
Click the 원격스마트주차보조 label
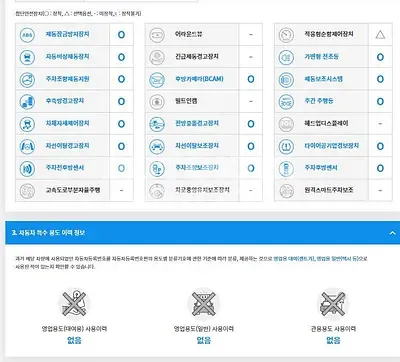click(x=329, y=190)
